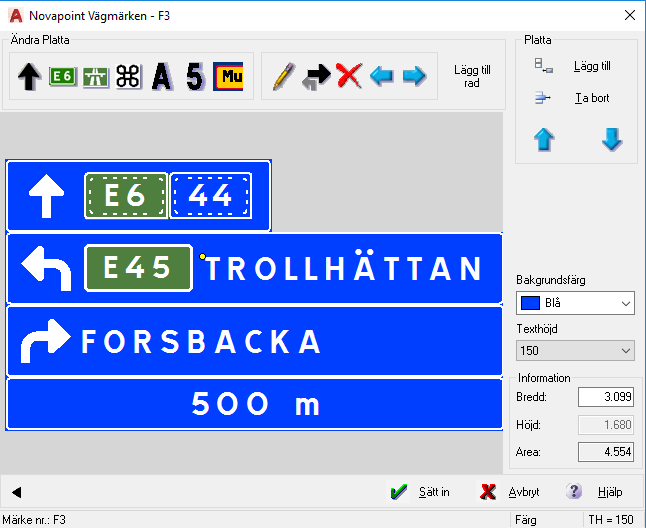Move element right with blue arrow

(x=414, y=76)
